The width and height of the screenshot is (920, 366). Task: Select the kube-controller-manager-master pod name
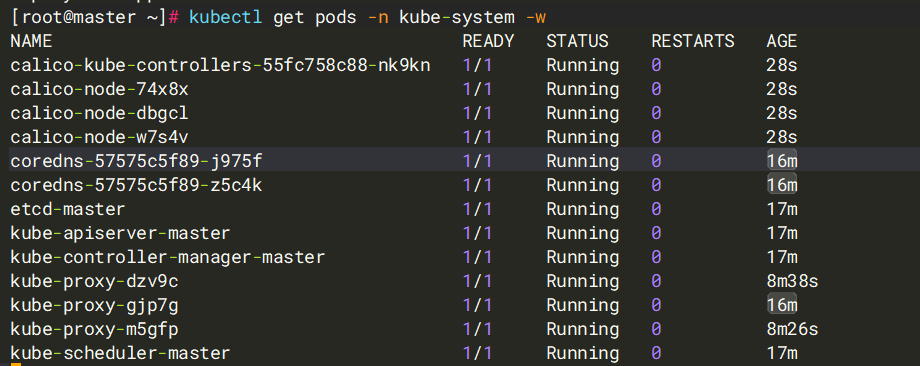coord(167,257)
